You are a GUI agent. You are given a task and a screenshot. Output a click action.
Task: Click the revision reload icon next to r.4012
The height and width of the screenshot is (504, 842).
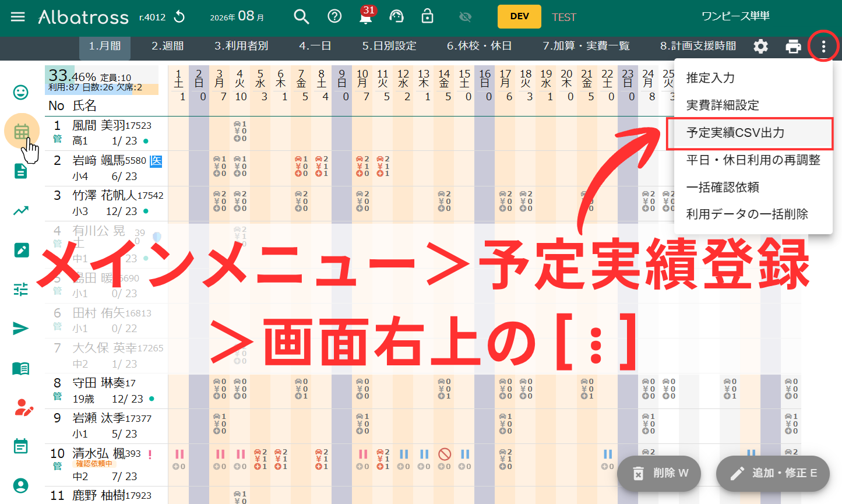point(179,17)
